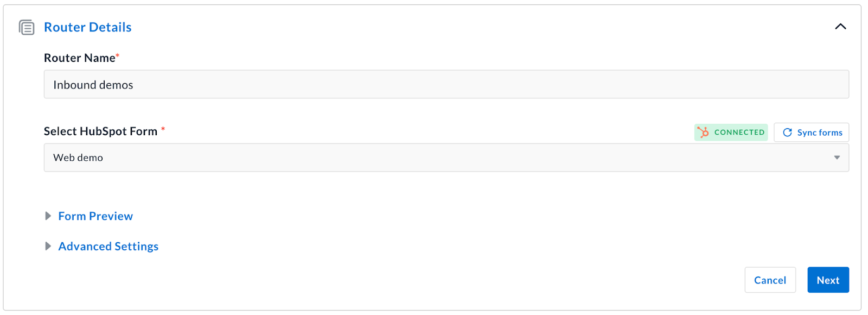This screenshot has height=315, width=868.
Task: Expand Form Preview
Action: pos(95,216)
